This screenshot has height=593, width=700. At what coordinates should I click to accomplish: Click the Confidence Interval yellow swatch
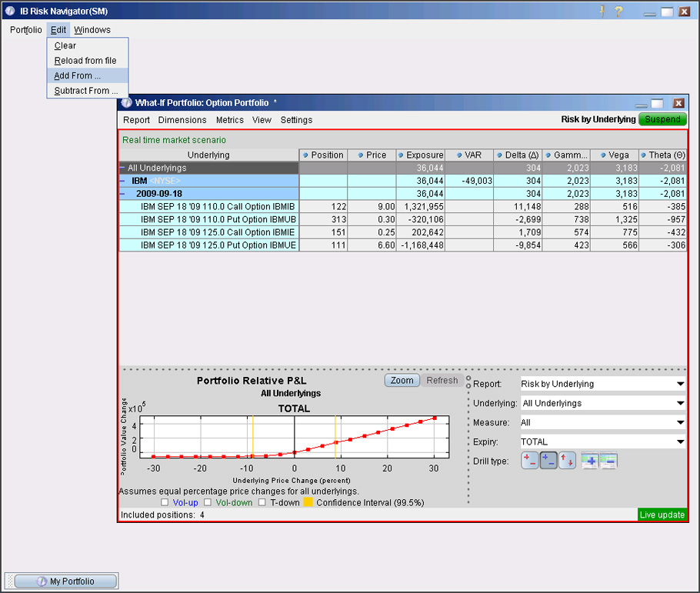coord(308,502)
